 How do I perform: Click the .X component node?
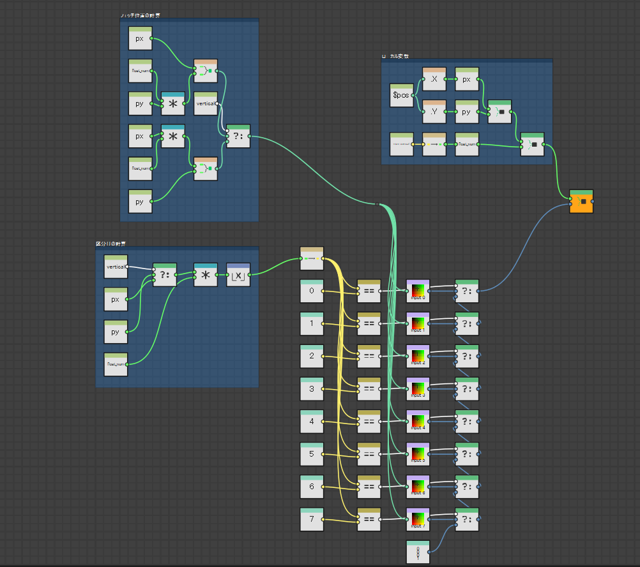(434, 80)
